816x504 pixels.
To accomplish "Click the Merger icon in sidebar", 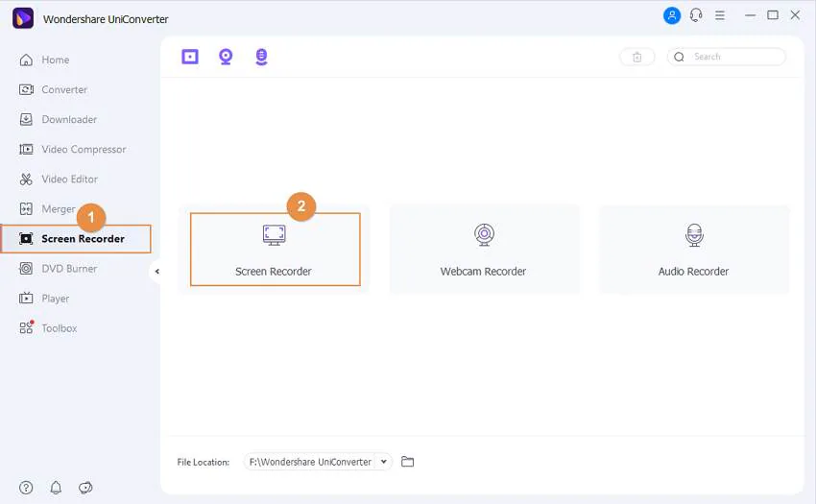I will pyautogui.click(x=26, y=208).
